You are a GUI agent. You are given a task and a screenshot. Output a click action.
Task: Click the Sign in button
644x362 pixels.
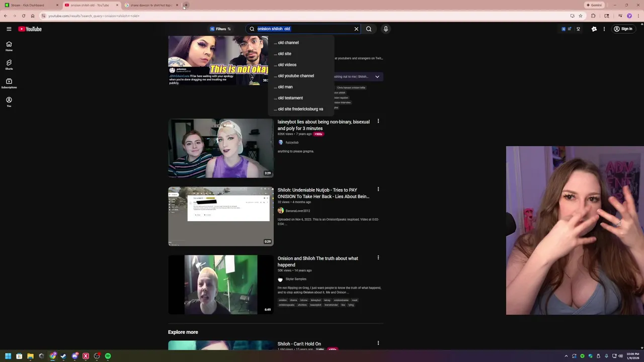point(623,29)
